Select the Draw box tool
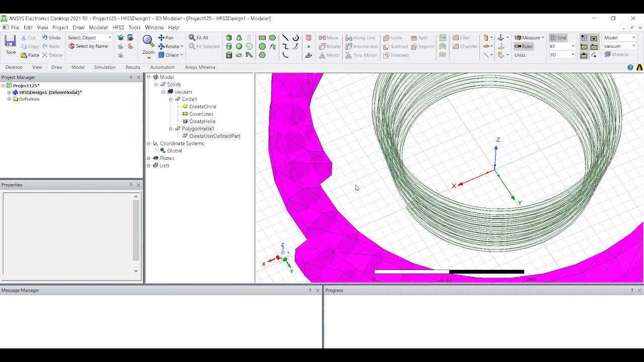The height and width of the screenshot is (362, 644). [x=229, y=38]
